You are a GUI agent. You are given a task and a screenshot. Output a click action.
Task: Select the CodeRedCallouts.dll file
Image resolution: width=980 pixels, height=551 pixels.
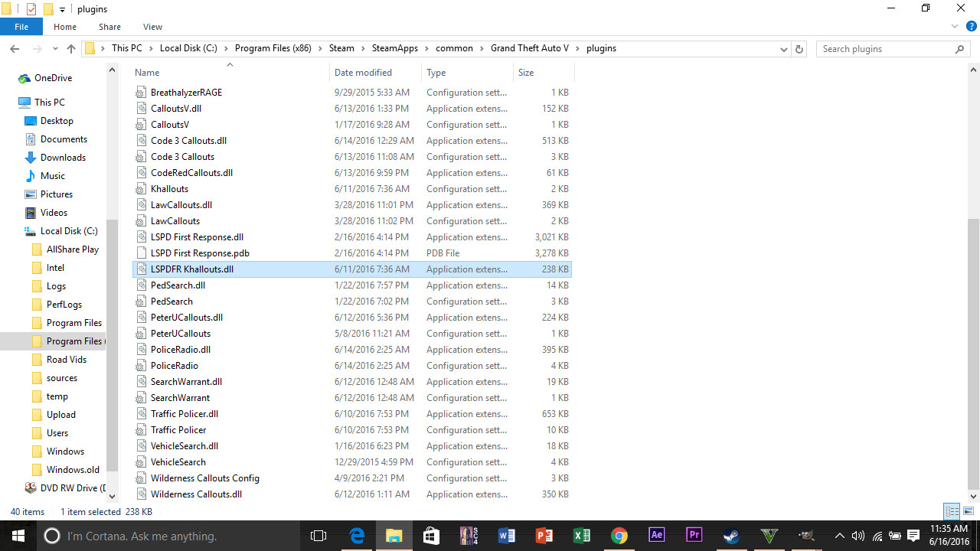[191, 173]
